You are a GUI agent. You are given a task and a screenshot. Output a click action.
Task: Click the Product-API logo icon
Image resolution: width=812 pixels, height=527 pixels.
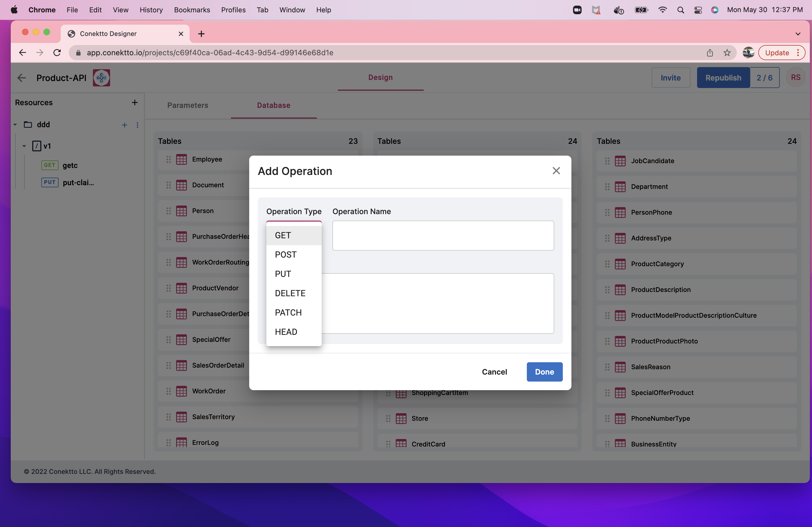point(101,78)
